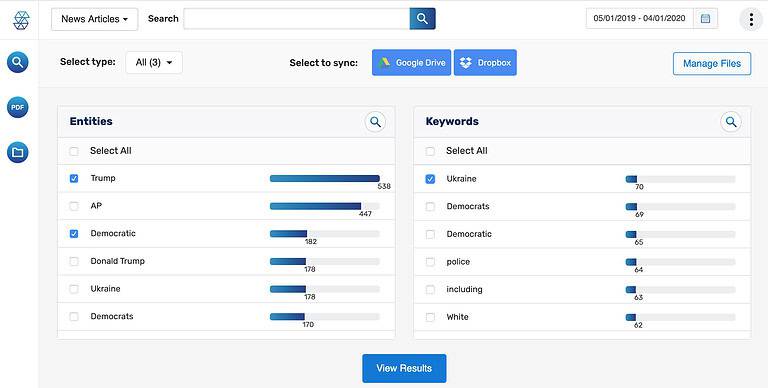Open the calendar date picker icon
Image resolution: width=768 pixels, height=388 pixels.
(x=705, y=19)
